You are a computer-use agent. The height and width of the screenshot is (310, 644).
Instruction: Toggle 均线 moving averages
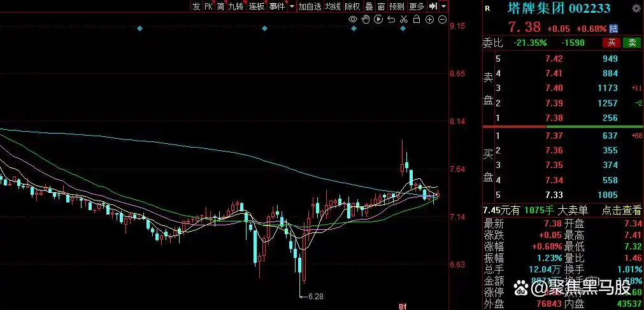tap(333, 6)
